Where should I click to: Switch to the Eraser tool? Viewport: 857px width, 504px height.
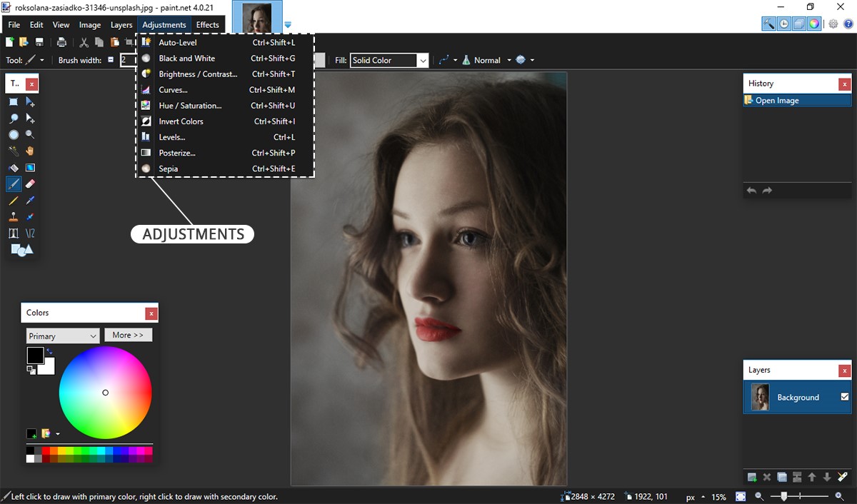coord(30,183)
